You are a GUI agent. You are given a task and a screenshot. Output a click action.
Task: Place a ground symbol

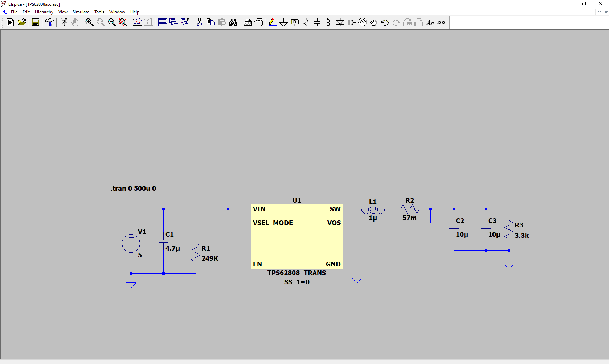coord(284,22)
